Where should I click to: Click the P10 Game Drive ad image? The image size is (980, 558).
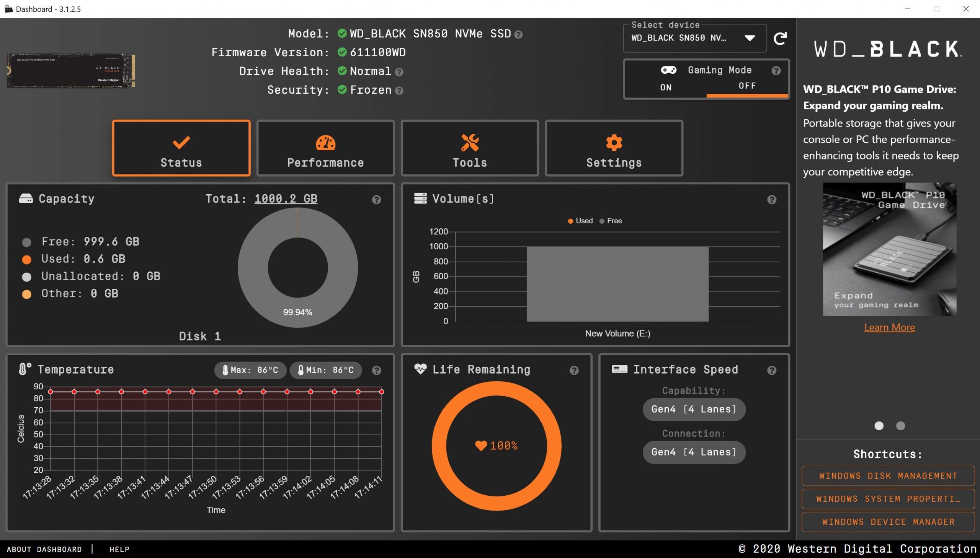click(889, 249)
